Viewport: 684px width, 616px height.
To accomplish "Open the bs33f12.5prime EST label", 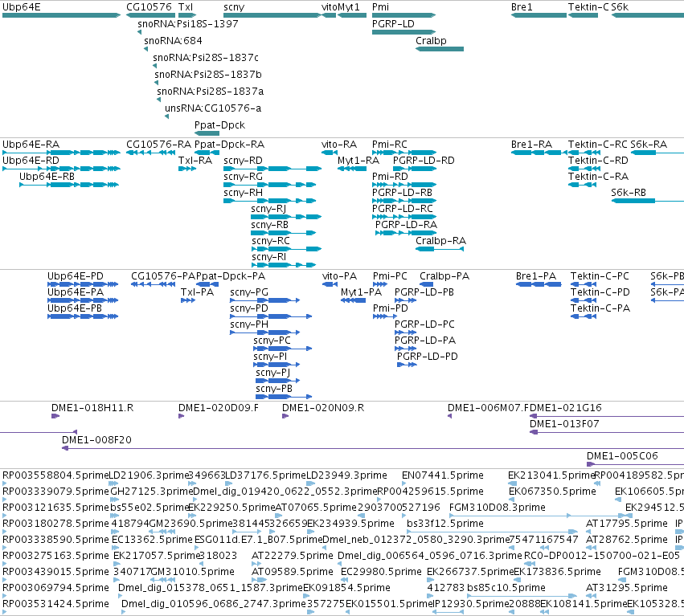I will coord(445,523).
